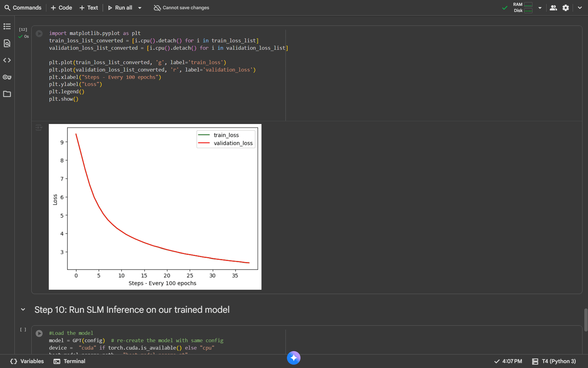Click the plt.show() code line

64,99
